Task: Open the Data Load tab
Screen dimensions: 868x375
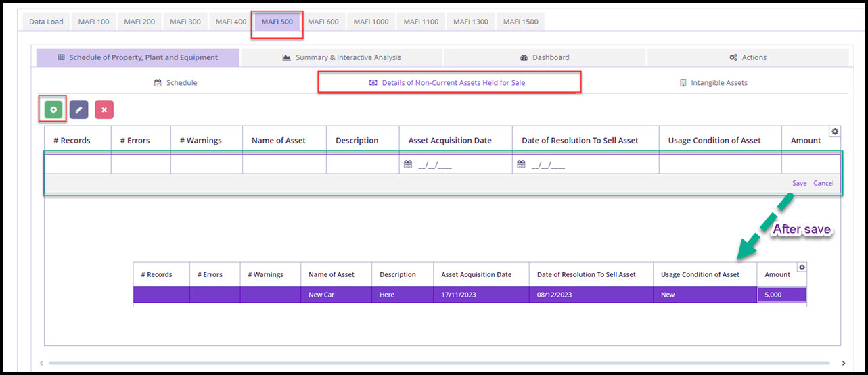Action: (46, 22)
